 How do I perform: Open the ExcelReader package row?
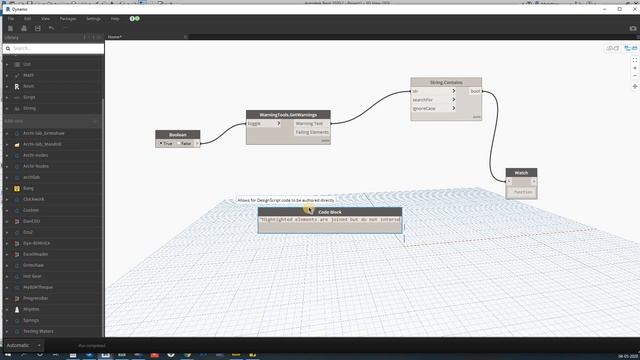pos(53,254)
